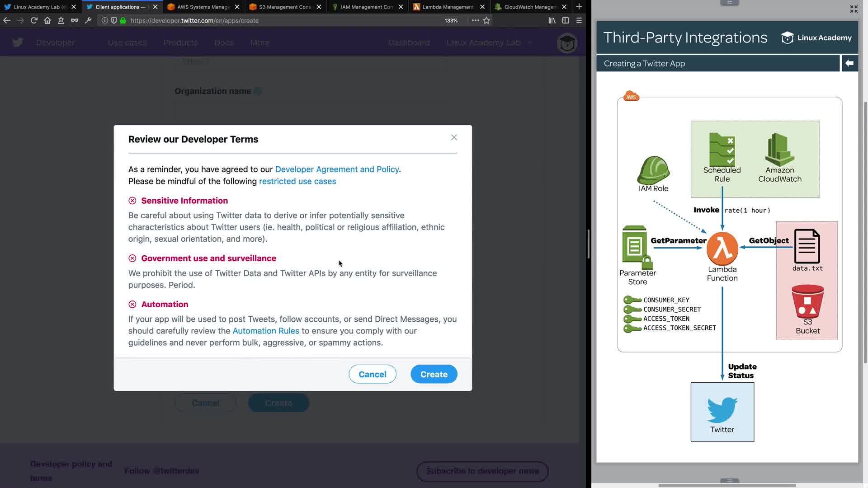Switch to the Lambda Management tab
This screenshot has height=488, width=868.
(x=448, y=7)
